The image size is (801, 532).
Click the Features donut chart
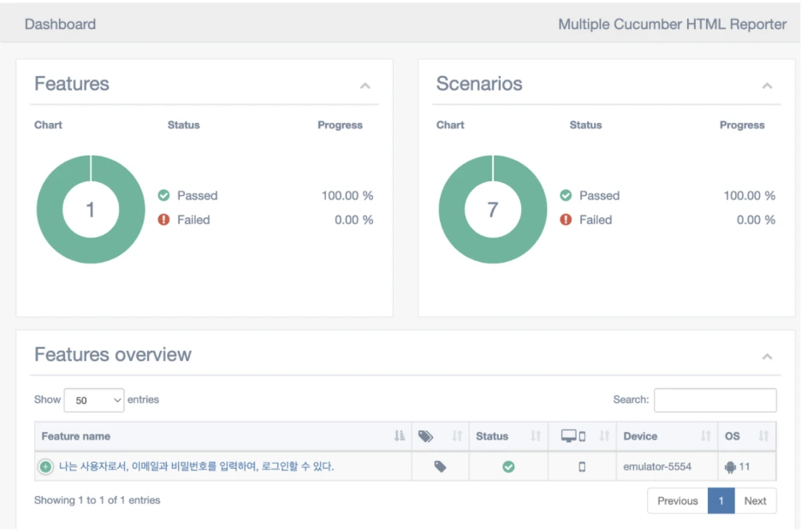[x=91, y=210]
